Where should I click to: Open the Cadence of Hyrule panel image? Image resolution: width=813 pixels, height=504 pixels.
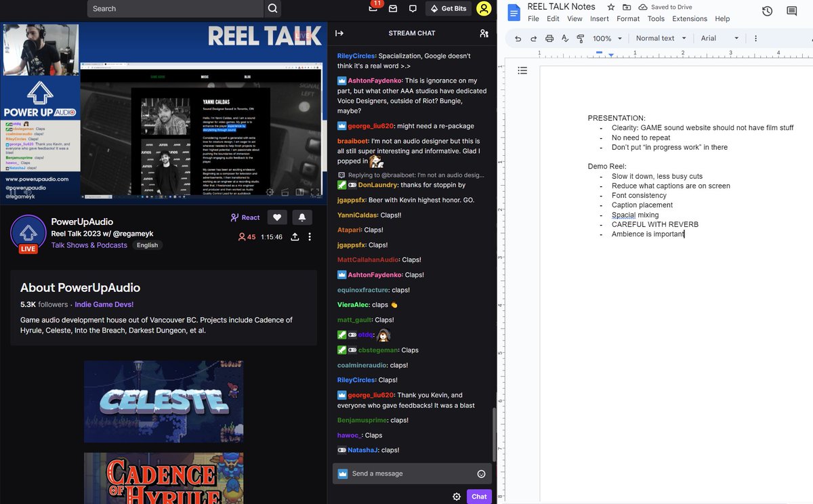tap(163, 478)
